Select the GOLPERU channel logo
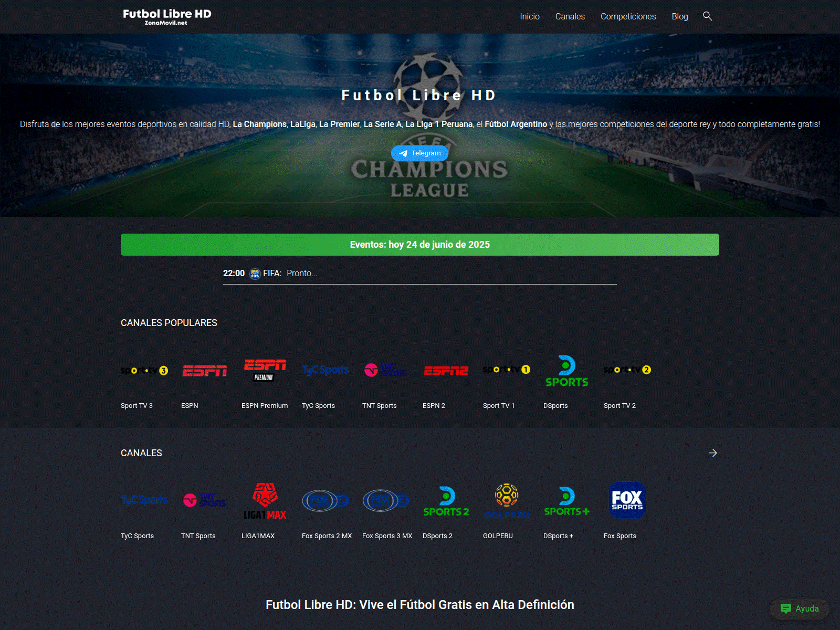Viewport: 840px width, 630px height. coord(507,500)
